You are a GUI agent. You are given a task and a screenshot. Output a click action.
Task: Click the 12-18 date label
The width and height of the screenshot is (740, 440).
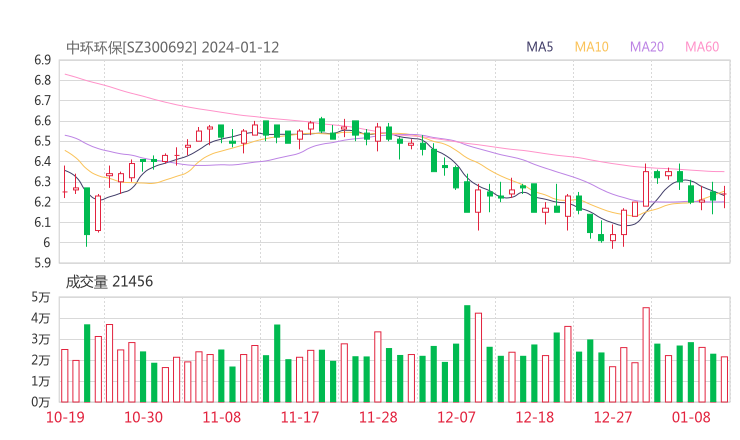pyautogui.click(x=534, y=417)
